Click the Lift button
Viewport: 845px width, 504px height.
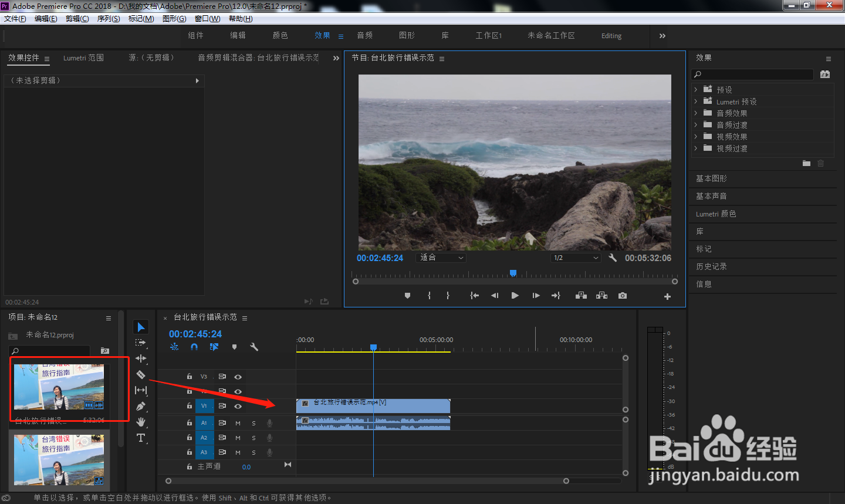coord(581,296)
